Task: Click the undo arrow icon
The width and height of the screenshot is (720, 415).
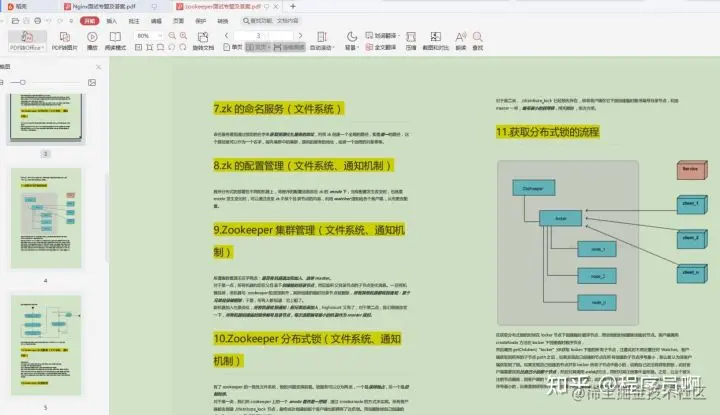Action: pos(49,21)
